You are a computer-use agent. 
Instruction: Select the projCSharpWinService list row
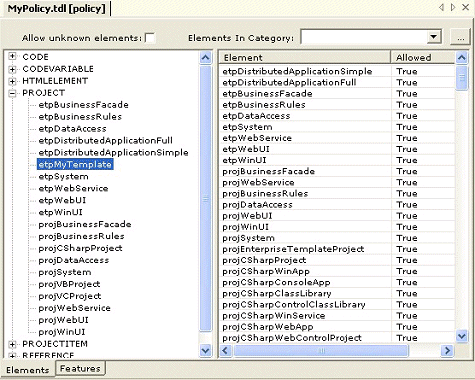point(337,316)
